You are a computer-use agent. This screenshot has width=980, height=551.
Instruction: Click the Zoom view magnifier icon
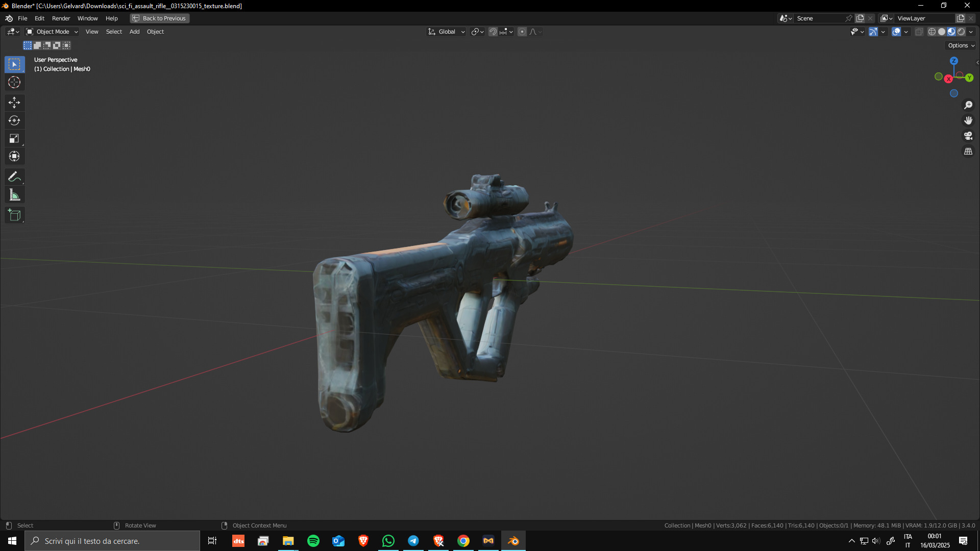(968, 105)
